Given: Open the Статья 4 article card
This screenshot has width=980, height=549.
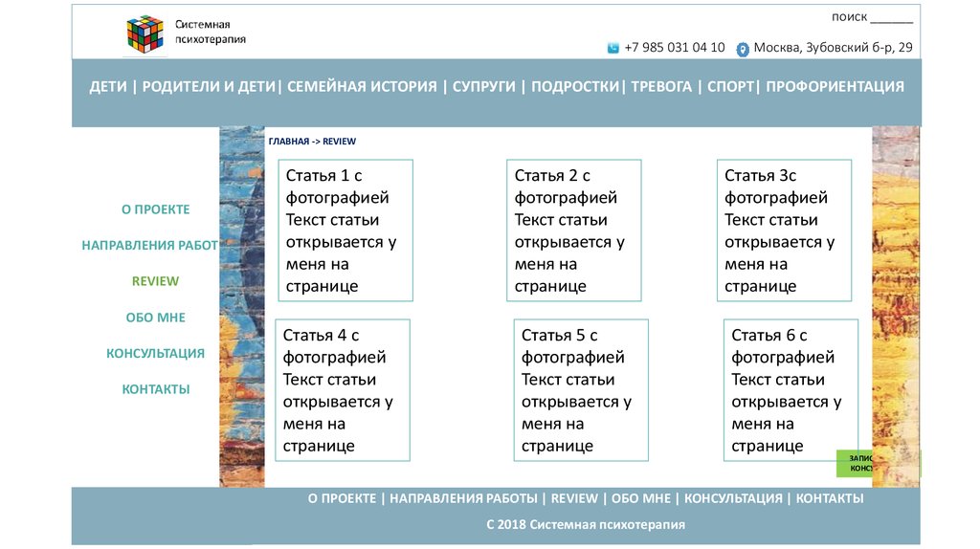Looking at the screenshot, I should pyautogui.click(x=343, y=390).
